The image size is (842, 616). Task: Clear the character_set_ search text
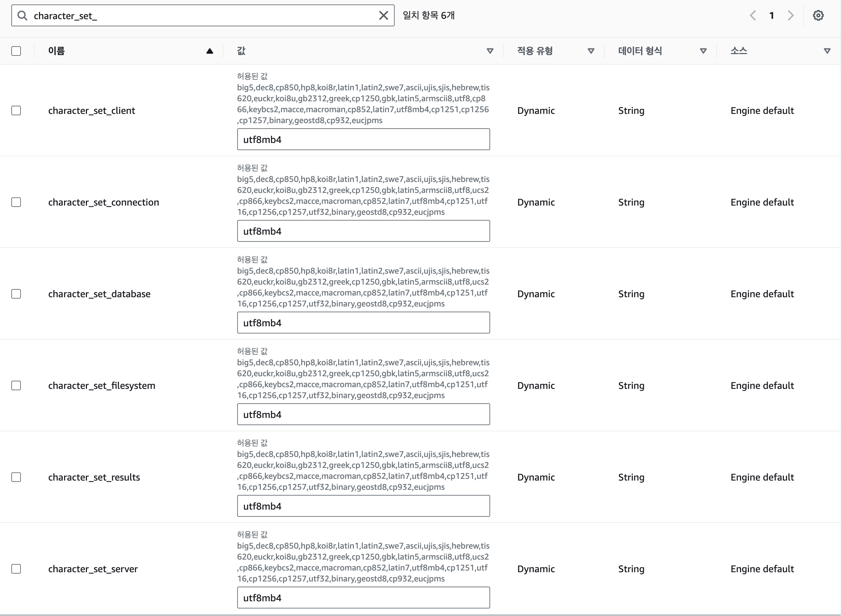pos(383,16)
